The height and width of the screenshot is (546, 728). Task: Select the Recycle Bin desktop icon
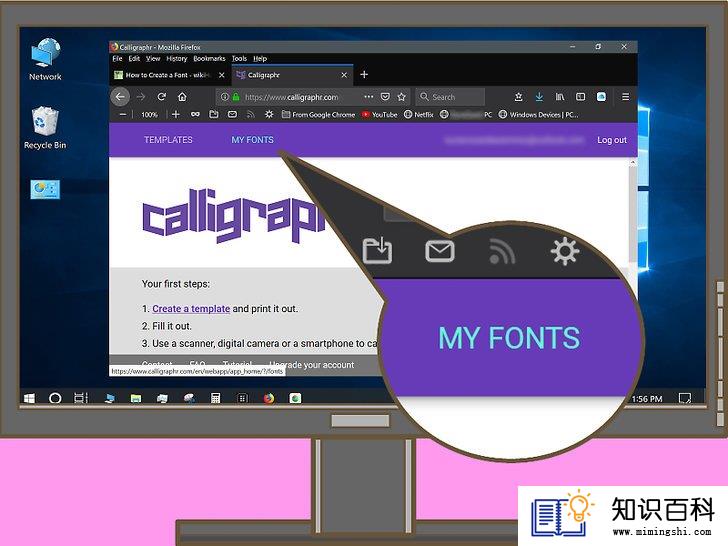click(x=45, y=128)
